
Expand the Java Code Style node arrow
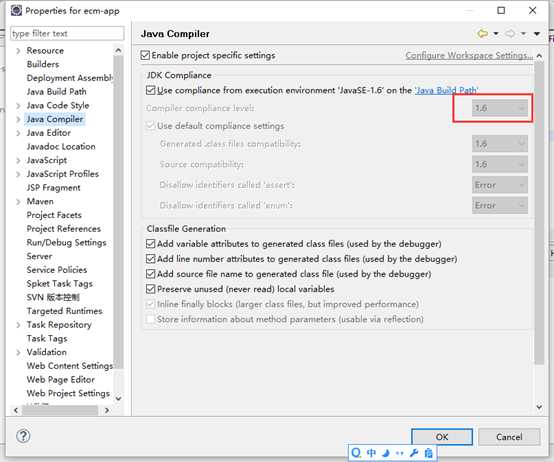pyautogui.click(x=18, y=106)
